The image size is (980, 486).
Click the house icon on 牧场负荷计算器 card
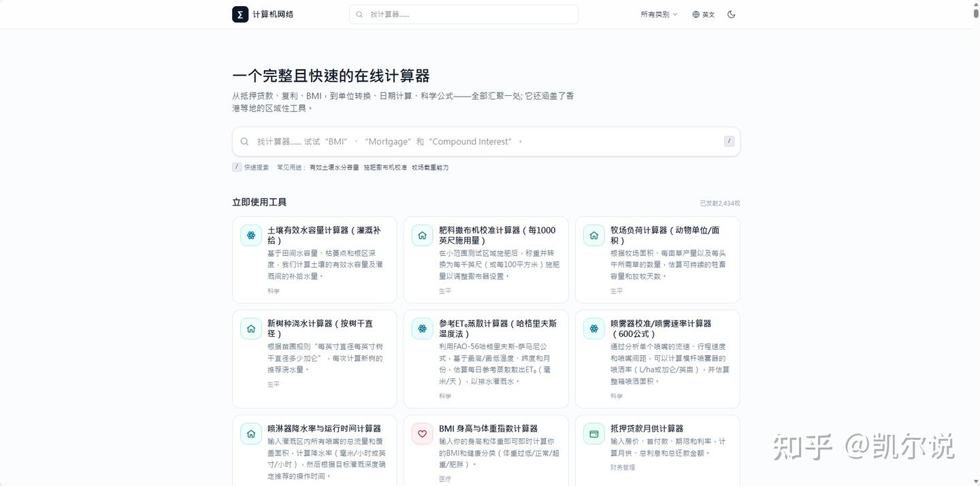pyautogui.click(x=594, y=236)
